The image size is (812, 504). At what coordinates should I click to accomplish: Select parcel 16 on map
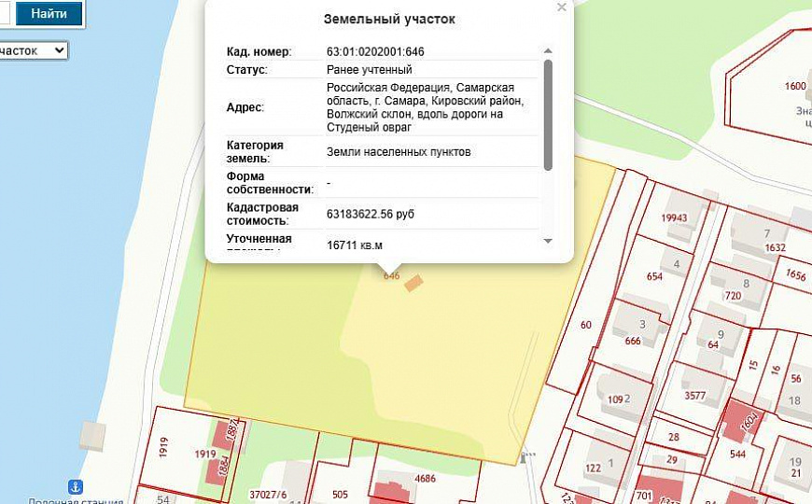776,370
